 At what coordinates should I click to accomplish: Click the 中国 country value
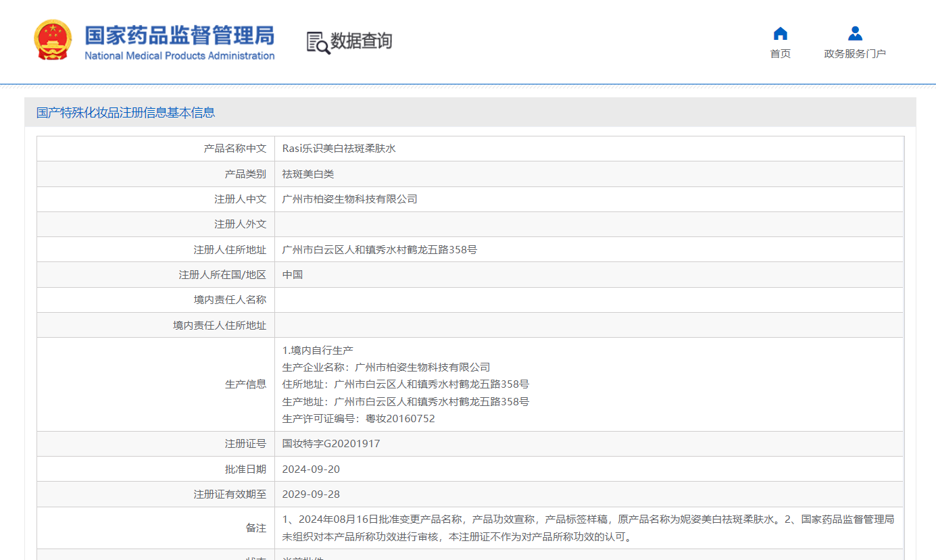(293, 275)
